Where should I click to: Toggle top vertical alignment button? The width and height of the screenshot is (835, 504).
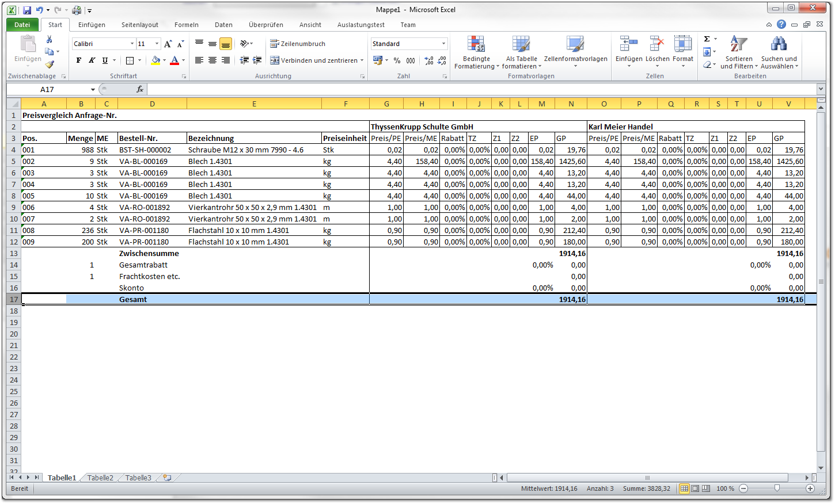(x=199, y=44)
